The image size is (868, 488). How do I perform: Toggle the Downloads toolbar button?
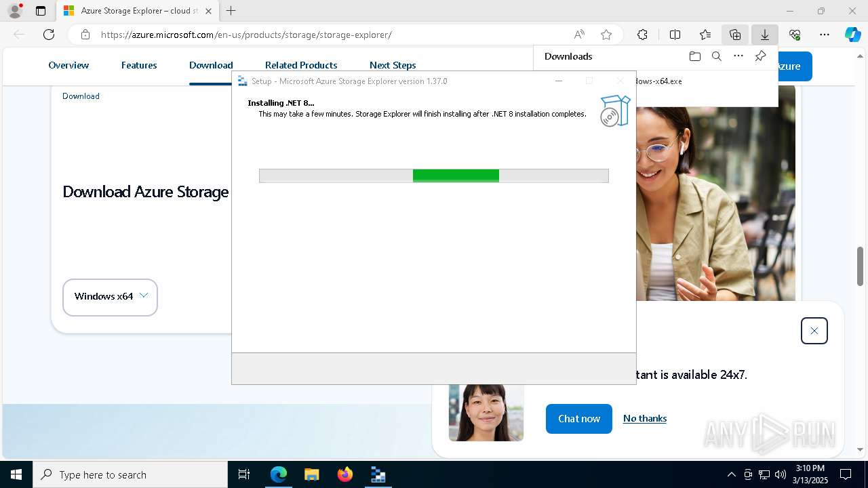(x=765, y=35)
